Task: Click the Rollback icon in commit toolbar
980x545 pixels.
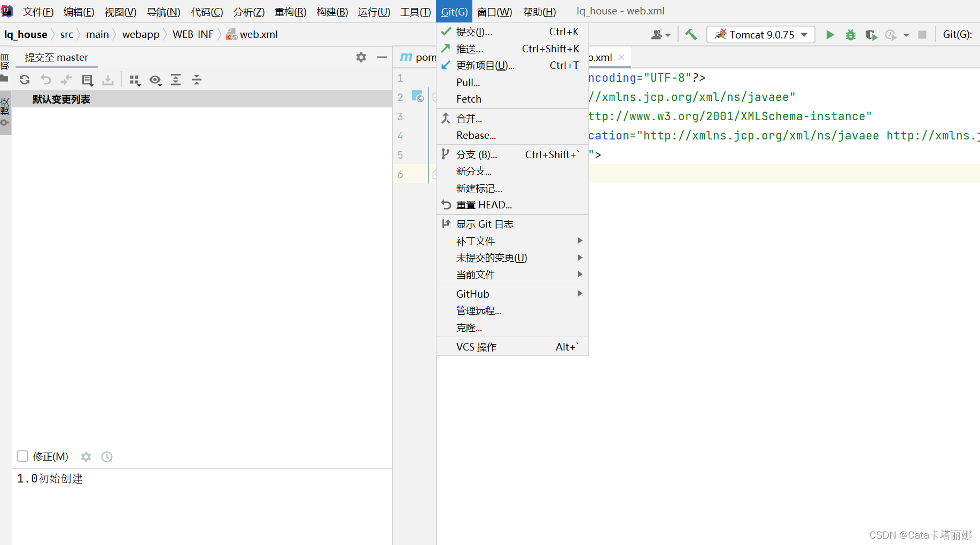Action: [x=46, y=80]
